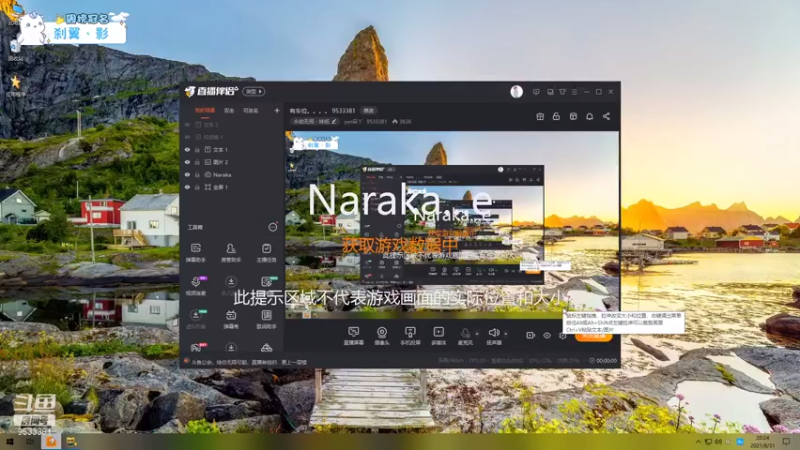Switch to the first red scene tab
800x450 pixels.
[x=205, y=111]
